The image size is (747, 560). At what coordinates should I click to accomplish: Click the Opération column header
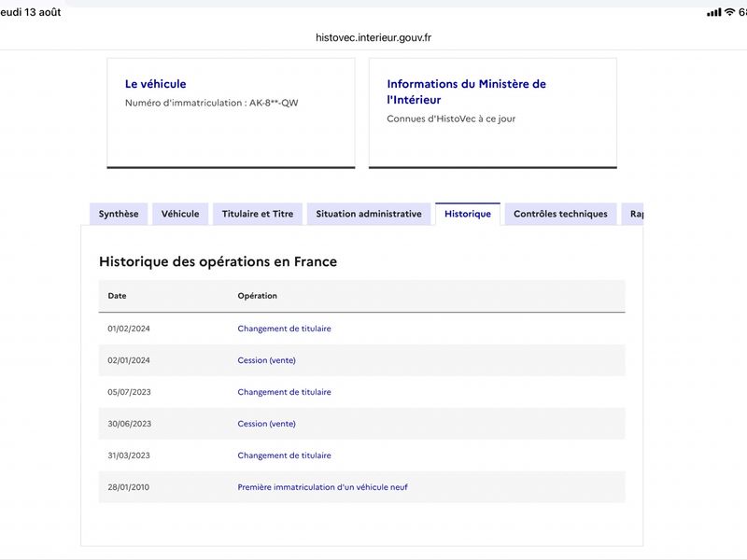pos(258,296)
